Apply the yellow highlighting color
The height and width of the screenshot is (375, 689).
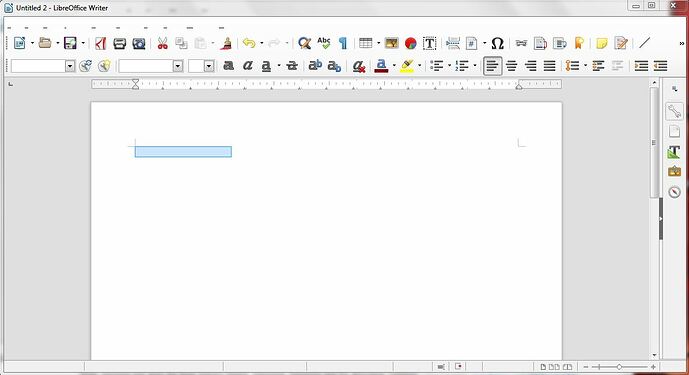[x=407, y=66]
